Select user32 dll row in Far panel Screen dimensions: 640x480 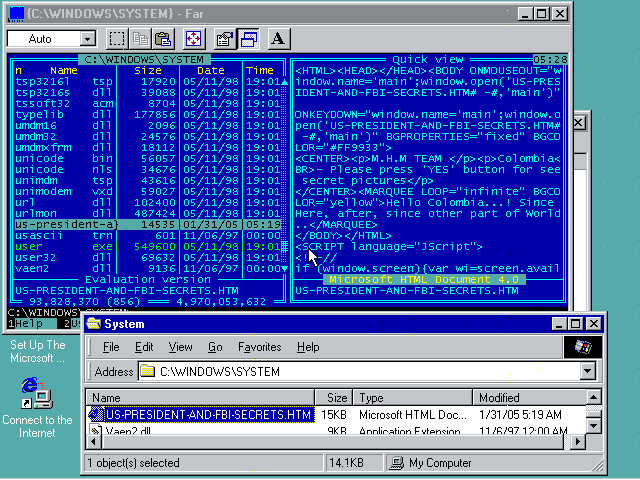(148, 258)
